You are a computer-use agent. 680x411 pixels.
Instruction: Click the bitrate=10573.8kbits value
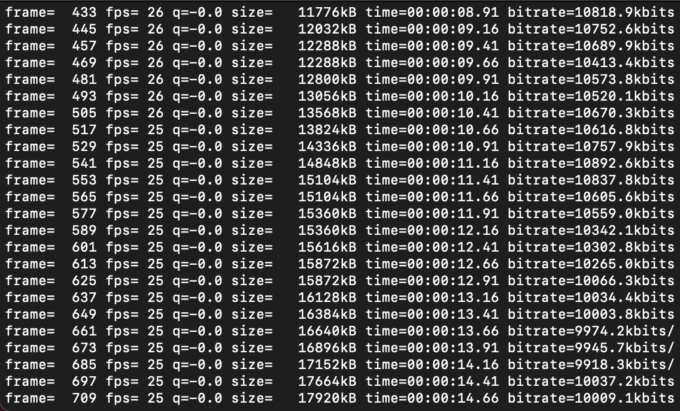coord(591,79)
